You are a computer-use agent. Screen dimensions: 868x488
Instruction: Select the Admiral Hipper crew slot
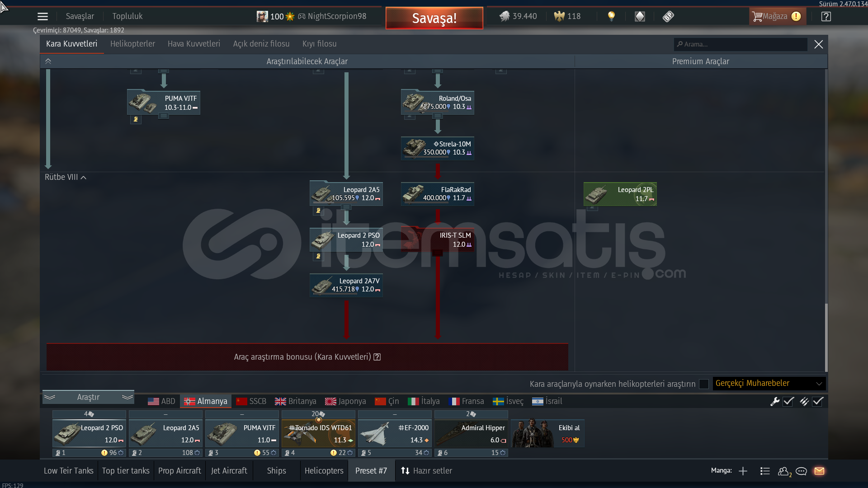click(471, 433)
